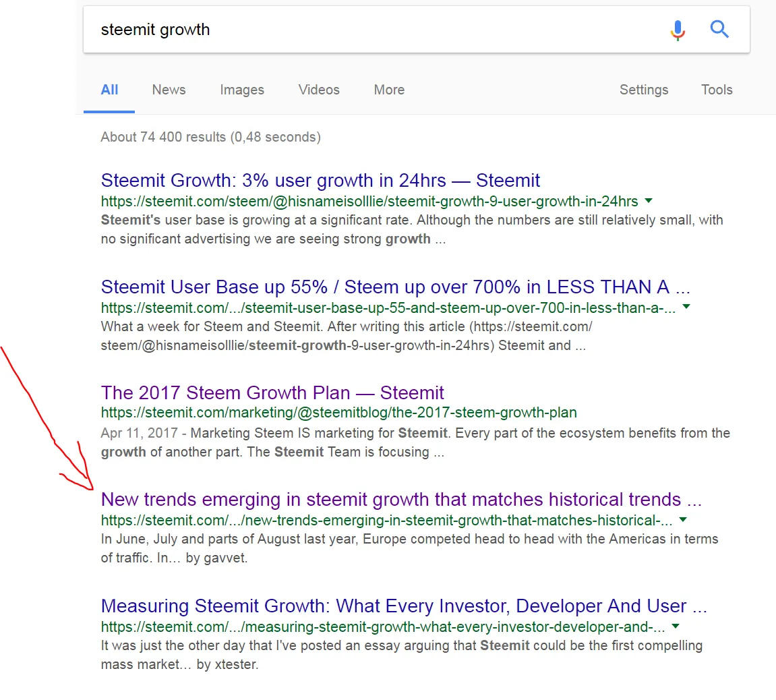The image size is (776, 700).
Task: Open 'New trends emerging in steemit growth' result
Action: point(401,499)
